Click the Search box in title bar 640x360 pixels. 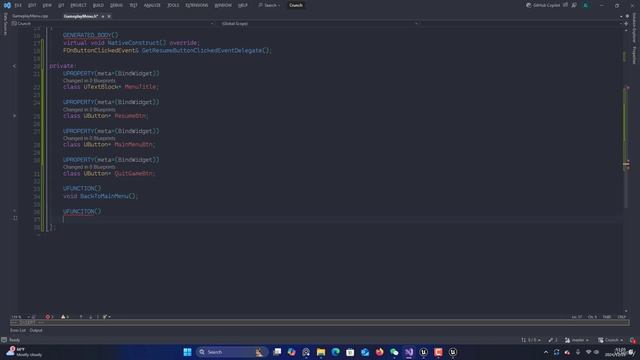point(269,5)
